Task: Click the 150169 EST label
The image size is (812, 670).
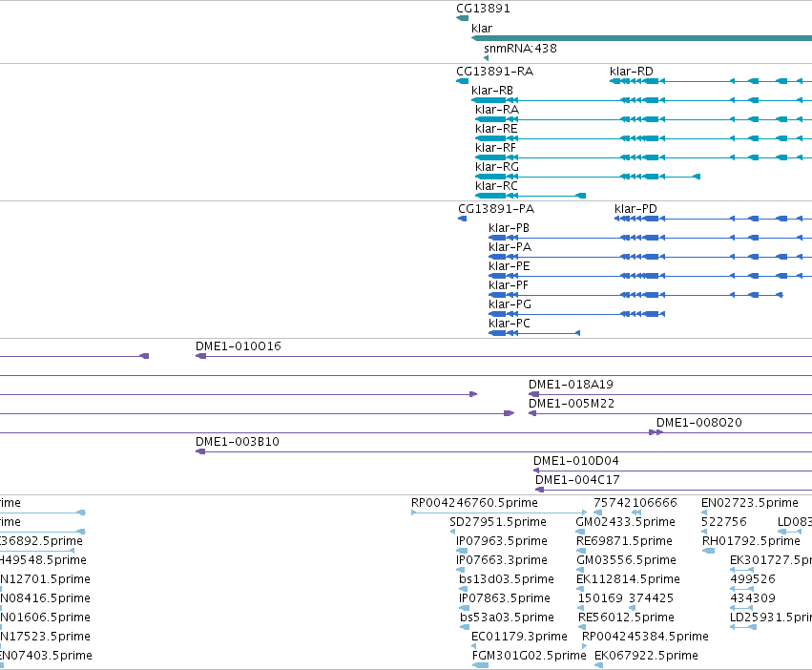Action: [600, 598]
